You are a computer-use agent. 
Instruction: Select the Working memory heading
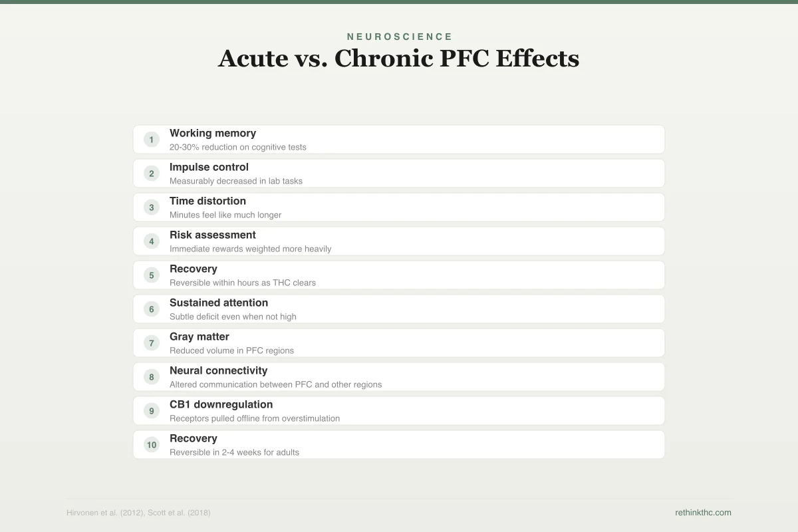(x=213, y=133)
